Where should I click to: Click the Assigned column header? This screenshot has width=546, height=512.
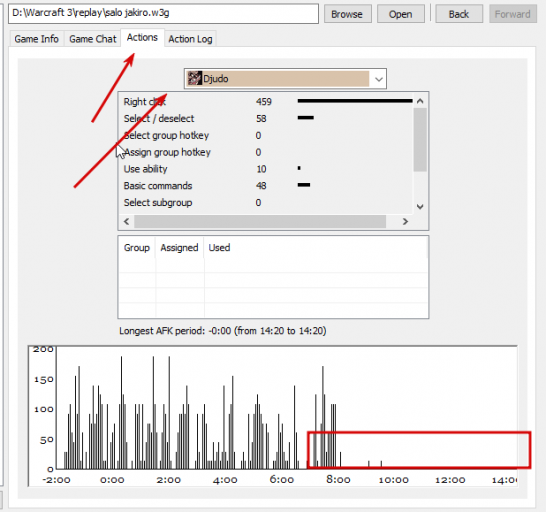[179, 248]
